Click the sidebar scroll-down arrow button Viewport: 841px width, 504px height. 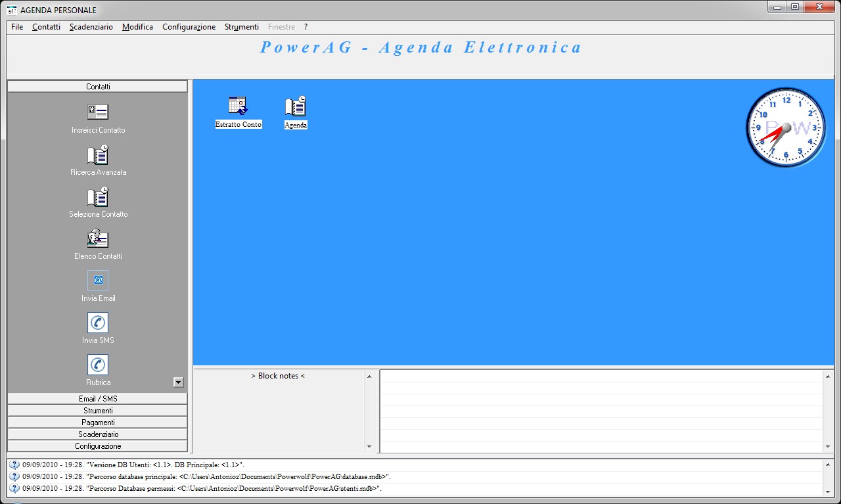178,382
